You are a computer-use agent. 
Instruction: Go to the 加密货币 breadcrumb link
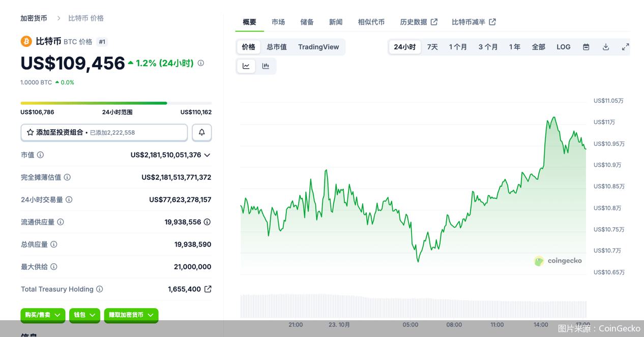[x=34, y=18]
